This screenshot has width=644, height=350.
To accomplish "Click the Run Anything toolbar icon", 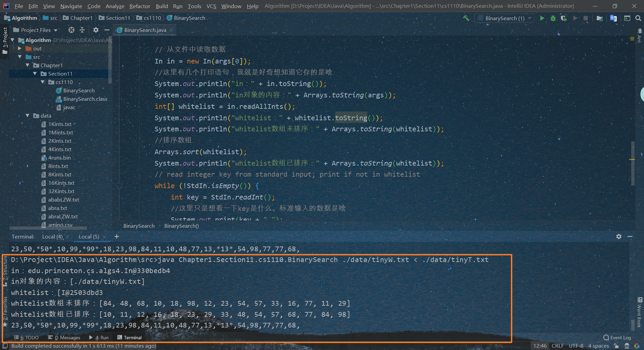I will coord(627,18).
